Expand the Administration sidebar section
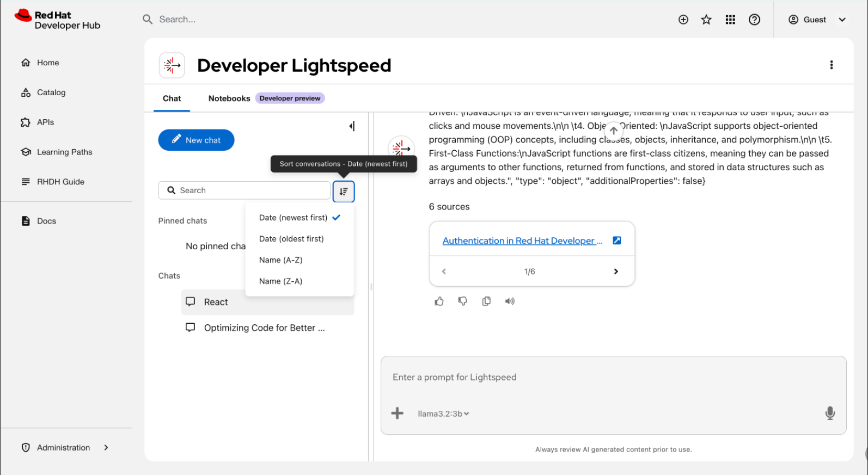This screenshot has width=868, height=475. point(66,447)
